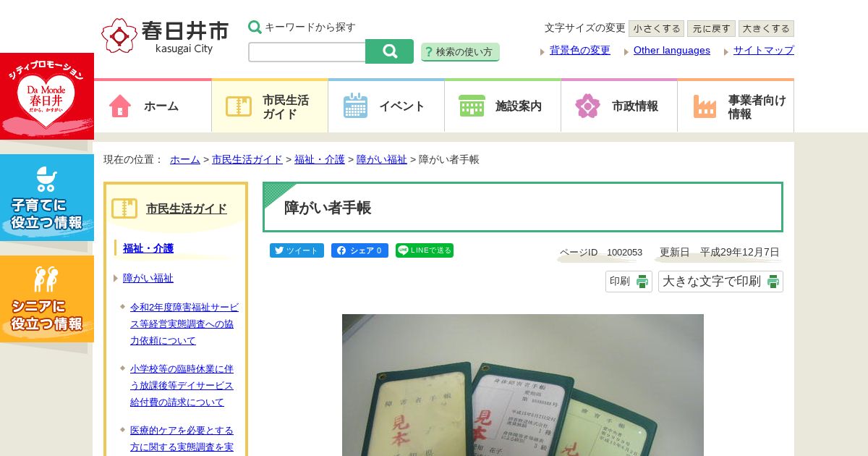The height and width of the screenshot is (456, 868).
Task: Click the magnifier icon beside キーワードから探す
Action: click(255, 28)
